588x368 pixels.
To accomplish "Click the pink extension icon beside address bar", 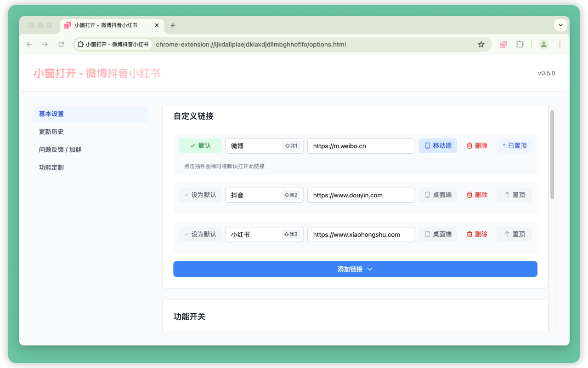I will [x=503, y=44].
